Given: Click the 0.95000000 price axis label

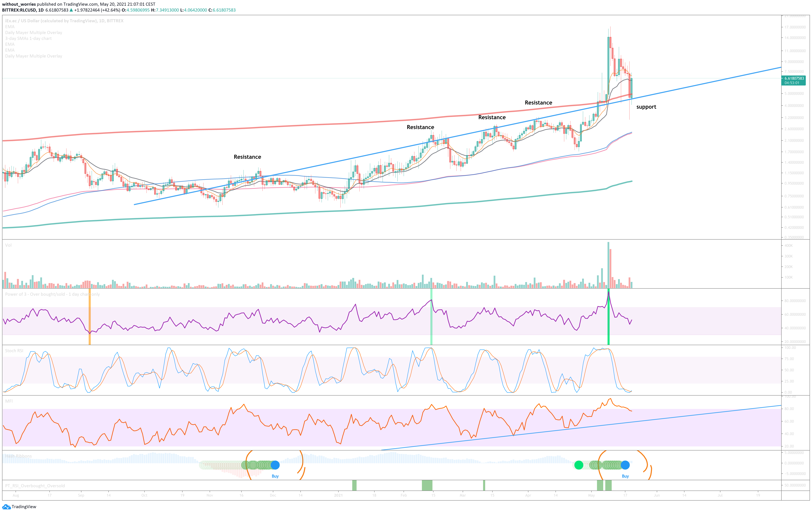Looking at the screenshot, I should pyautogui.click(x=794, y=183).
